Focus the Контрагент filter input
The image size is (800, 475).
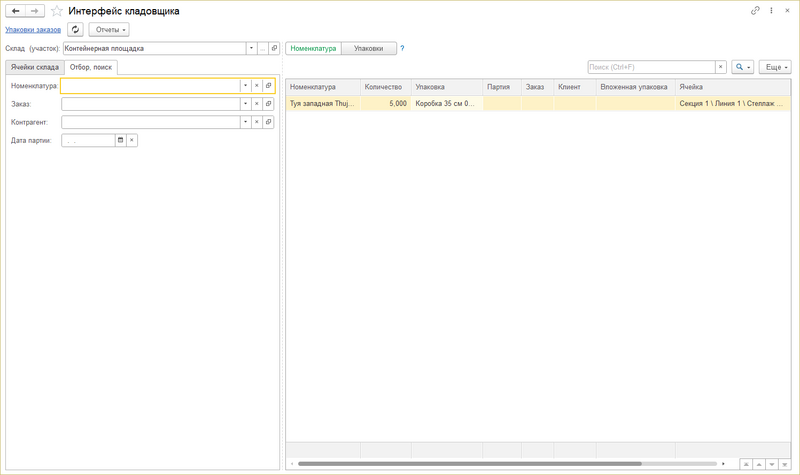[151, 122]
